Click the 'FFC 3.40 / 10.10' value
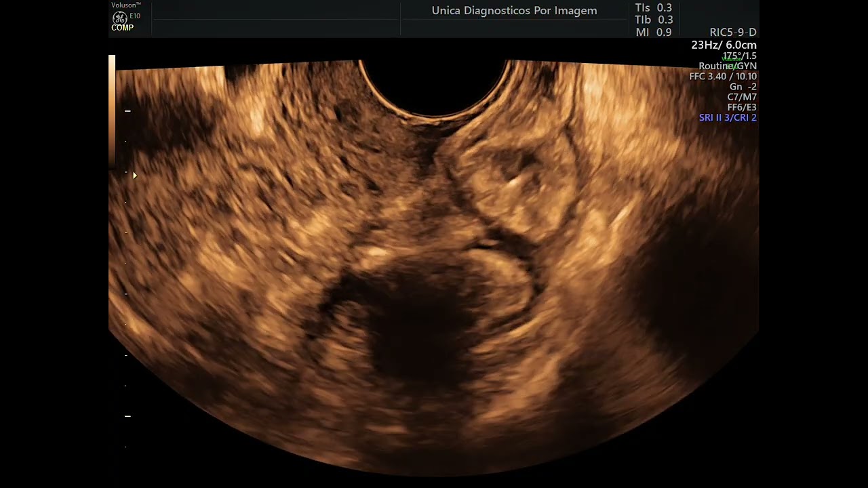868x488 pixels. click(723, 77)
